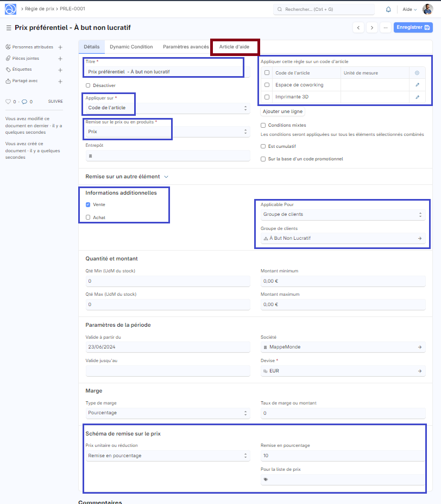This screenshot has height=504, width=441.
Task: Edit the Imprimante 3D row
Action: [417, 97]
